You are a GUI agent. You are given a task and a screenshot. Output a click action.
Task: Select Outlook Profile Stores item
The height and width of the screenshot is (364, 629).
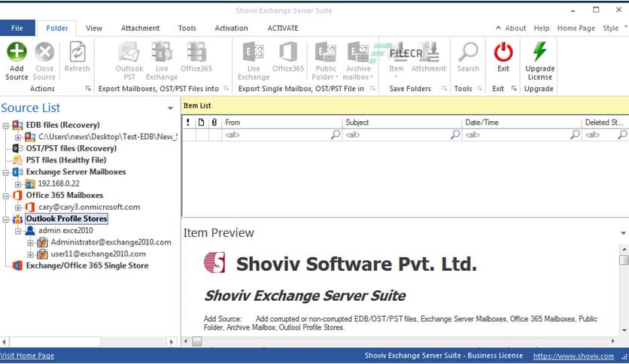67,219
